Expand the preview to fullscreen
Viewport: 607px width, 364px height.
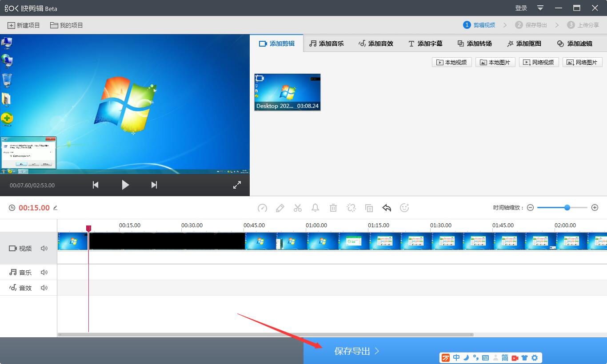pos(237,185)
